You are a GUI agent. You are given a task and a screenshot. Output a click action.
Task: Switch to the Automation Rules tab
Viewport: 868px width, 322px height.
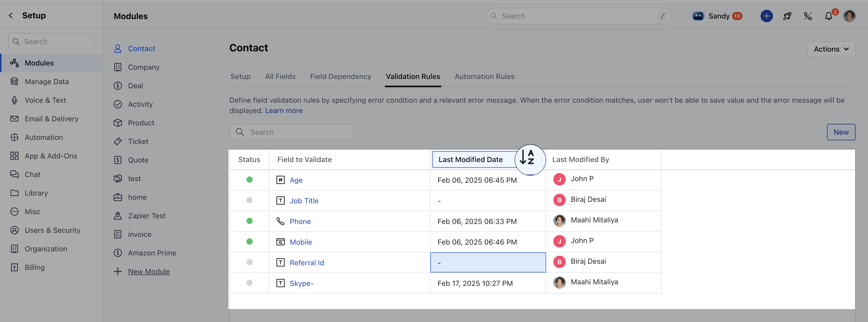click(484, 76)
